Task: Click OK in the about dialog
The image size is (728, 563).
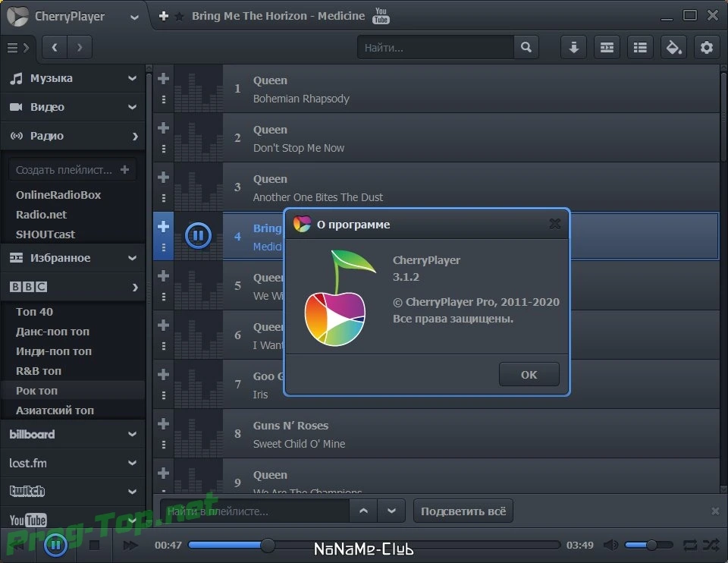Action: 529,374
